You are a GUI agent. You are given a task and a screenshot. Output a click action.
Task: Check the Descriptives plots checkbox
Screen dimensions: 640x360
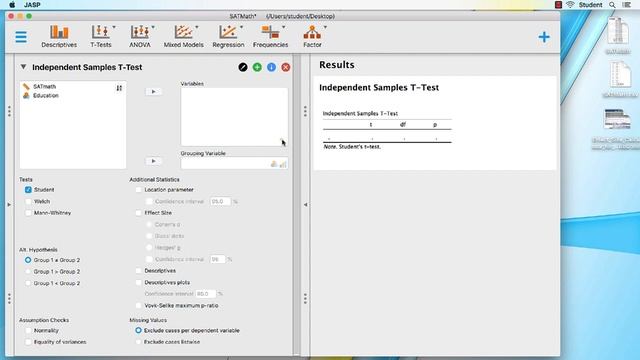tap(139, 282)
